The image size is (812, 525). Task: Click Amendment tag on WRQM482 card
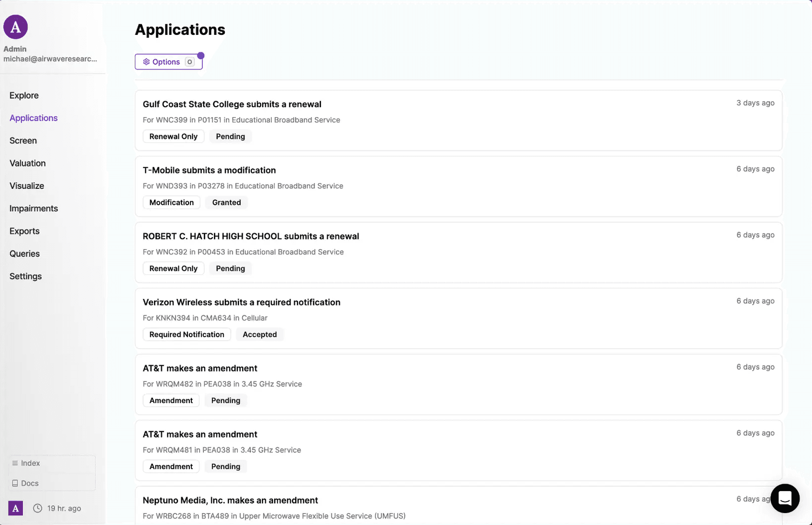pos(171,400)
